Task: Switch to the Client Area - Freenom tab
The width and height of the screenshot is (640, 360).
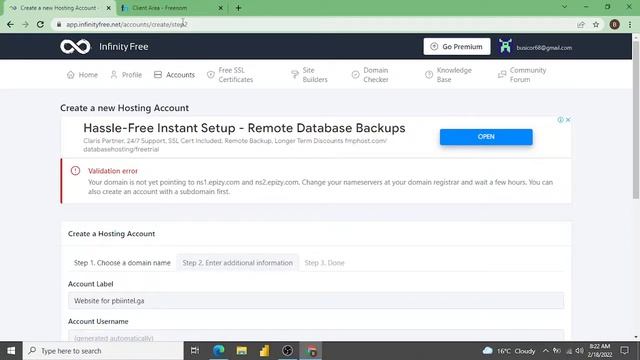Action: [171, 8]
